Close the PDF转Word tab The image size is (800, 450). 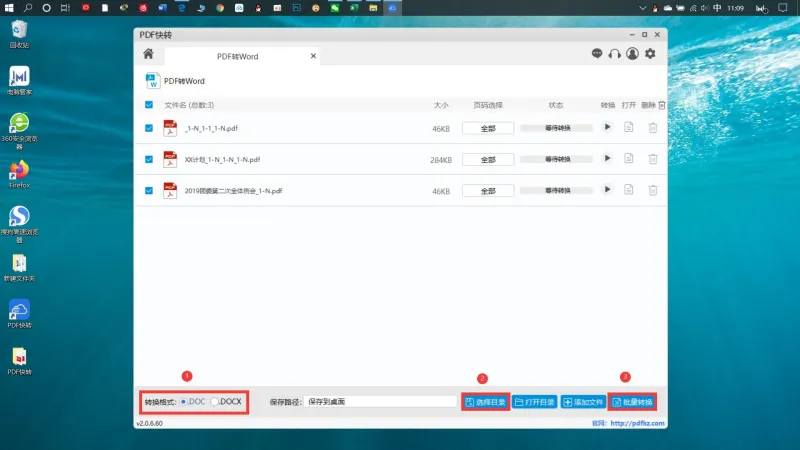point(313,56)
